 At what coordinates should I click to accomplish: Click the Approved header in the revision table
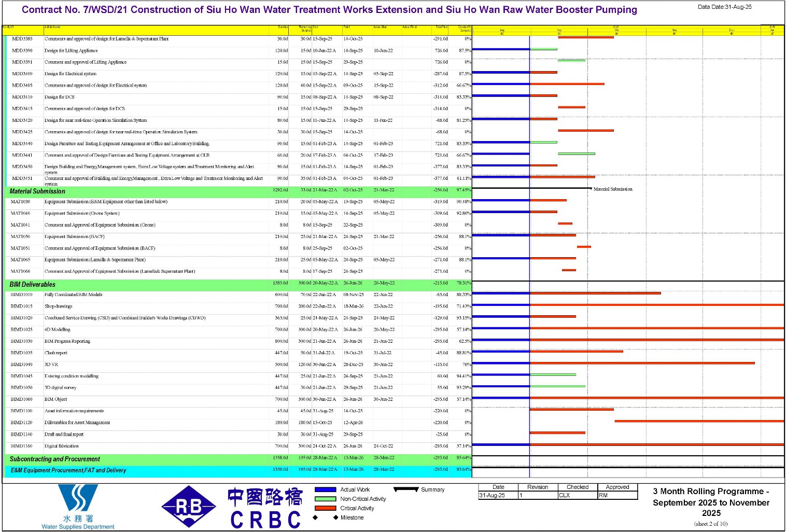tap(617, 487)
